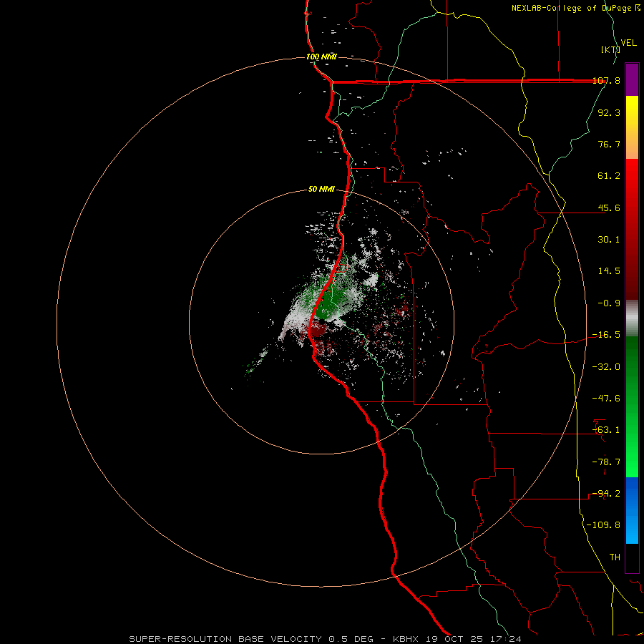Select the -16.5 velocity scale value
Viewport: 644px width, 644px height.
606,335
